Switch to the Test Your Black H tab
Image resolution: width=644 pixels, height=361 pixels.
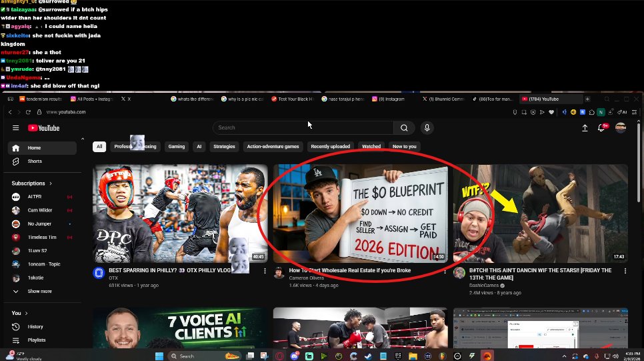pos(293,99)
